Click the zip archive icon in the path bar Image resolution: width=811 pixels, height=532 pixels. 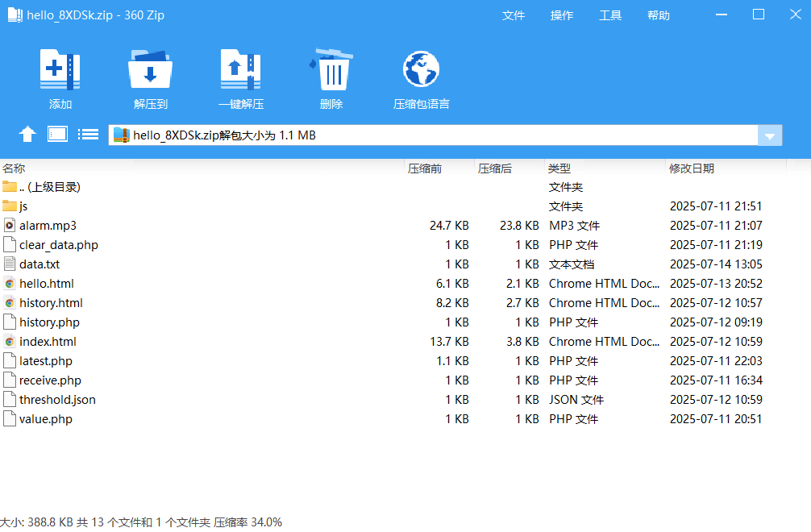point(121,135)
